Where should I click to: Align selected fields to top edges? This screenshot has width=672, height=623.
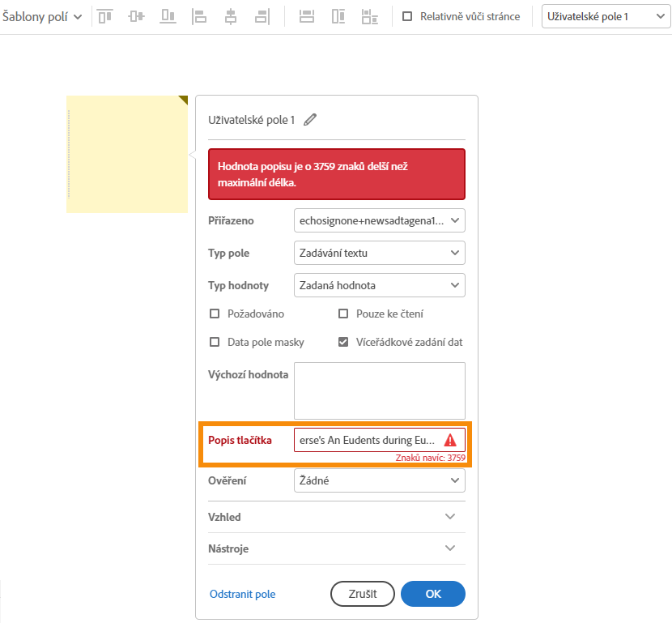105,17
